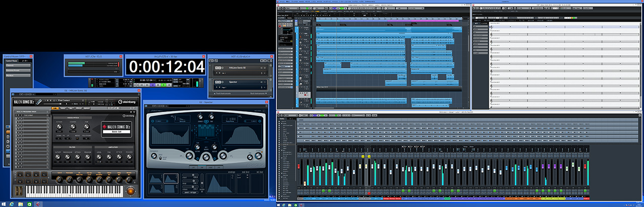Click the Monitors button in Control Room
This screenshot has width=644, height=207.
17,76
